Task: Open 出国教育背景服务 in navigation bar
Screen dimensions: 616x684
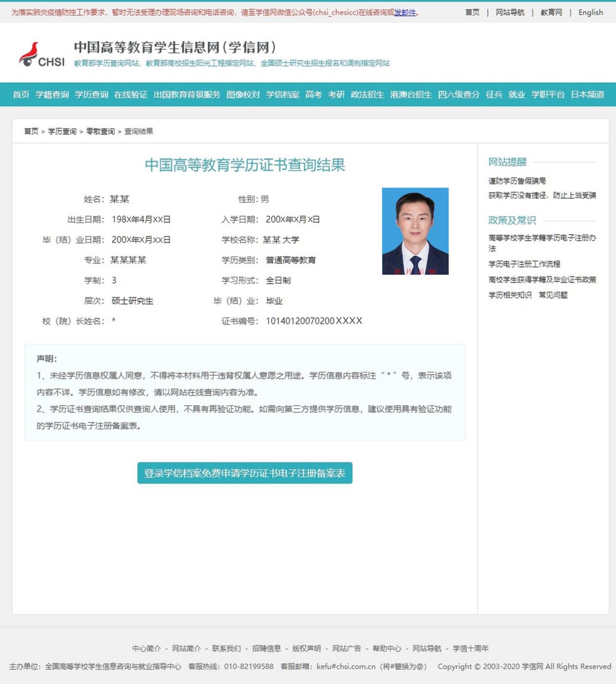Action: pyautogui.click(x=187, y=94)
